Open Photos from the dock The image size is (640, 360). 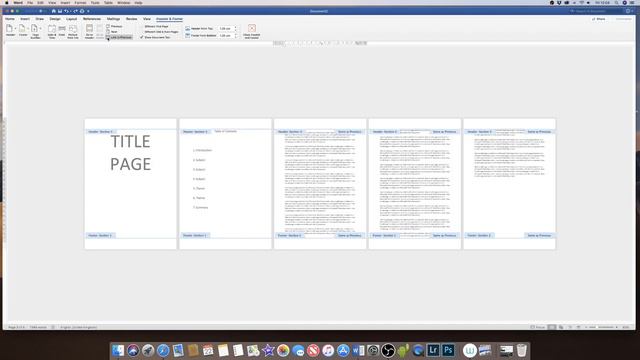point(283,350)
